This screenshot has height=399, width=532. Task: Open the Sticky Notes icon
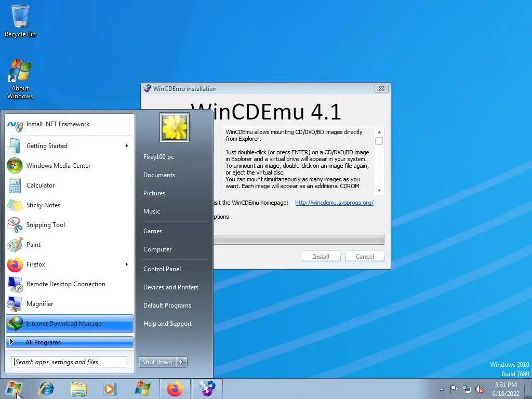click(15, 205)
